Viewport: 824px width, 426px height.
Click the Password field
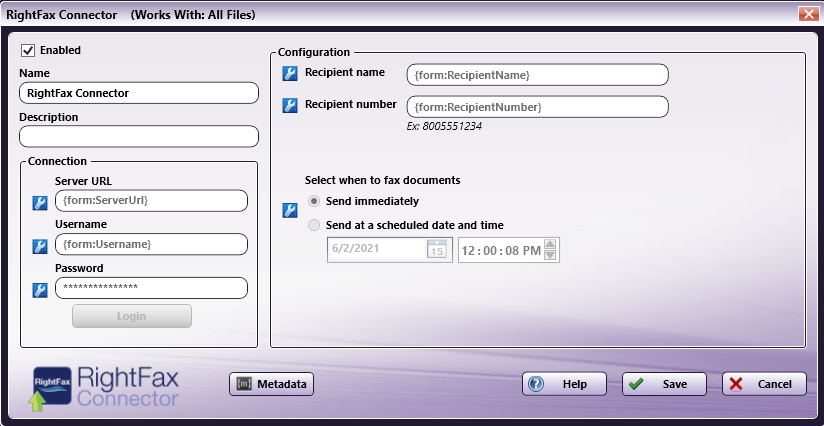(151, 288)
